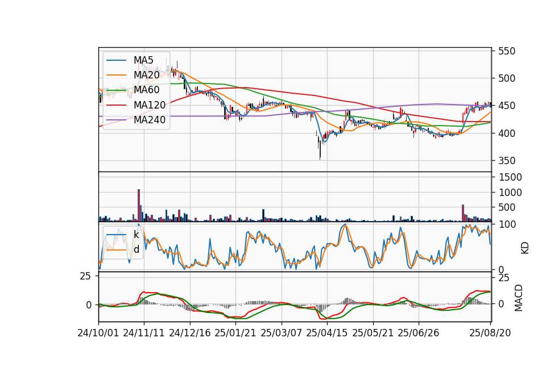Click the 1500 volume axis label
Image resolution: width=546 pixels, height=392 pixels.
click(510, 177)
